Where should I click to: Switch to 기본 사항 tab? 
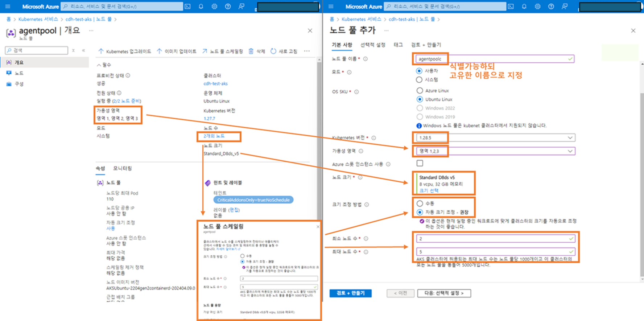pos(342,45)
